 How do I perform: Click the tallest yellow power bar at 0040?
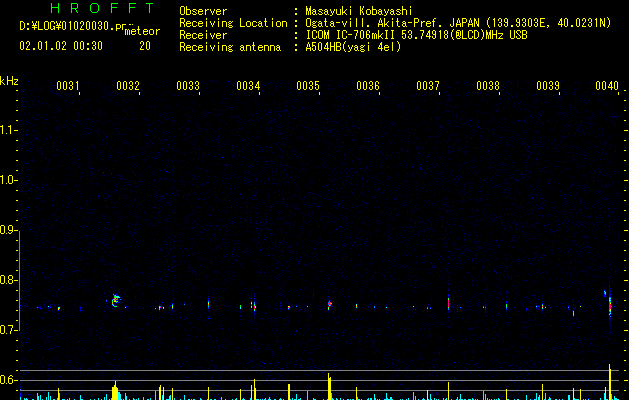coord(610,382)
